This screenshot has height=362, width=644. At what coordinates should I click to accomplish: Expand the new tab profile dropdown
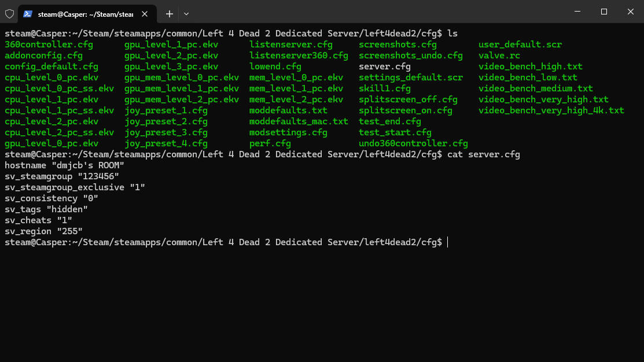pyautogui.click(x=186, y=14)
